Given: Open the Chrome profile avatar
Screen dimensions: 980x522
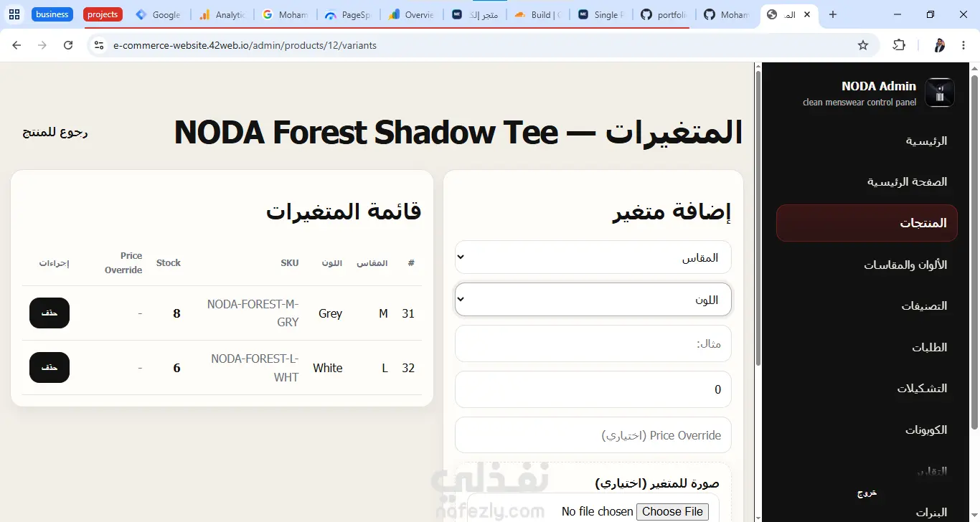Looking at the screenshot, I should (x=939, y=45).
